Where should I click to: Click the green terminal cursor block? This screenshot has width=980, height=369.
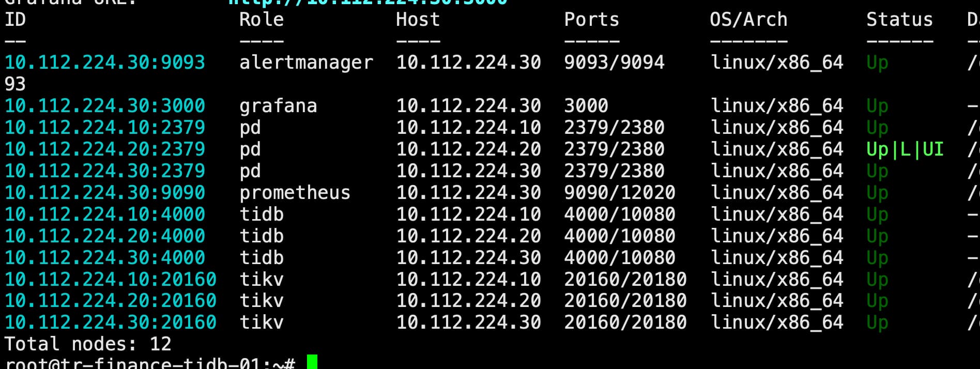(x=312, y=362)
